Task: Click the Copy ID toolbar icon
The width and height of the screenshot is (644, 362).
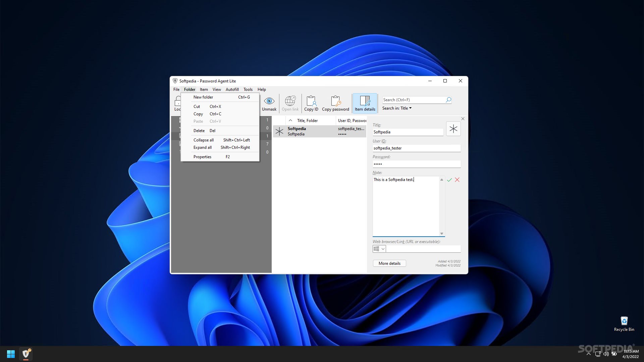Action: tap(311, 101)
